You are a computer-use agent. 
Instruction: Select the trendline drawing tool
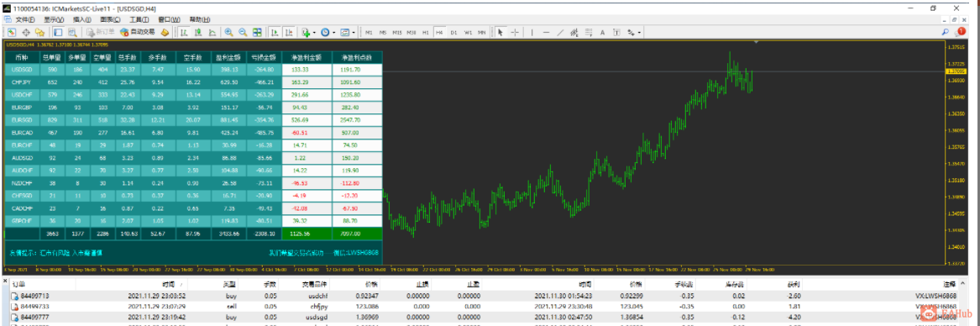point(560,32)
